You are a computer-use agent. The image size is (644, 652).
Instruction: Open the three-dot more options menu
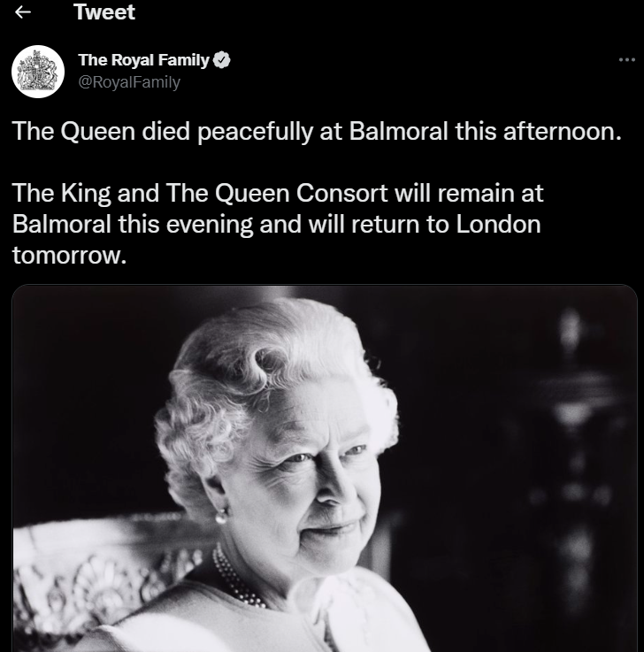[x=626, y=60]
